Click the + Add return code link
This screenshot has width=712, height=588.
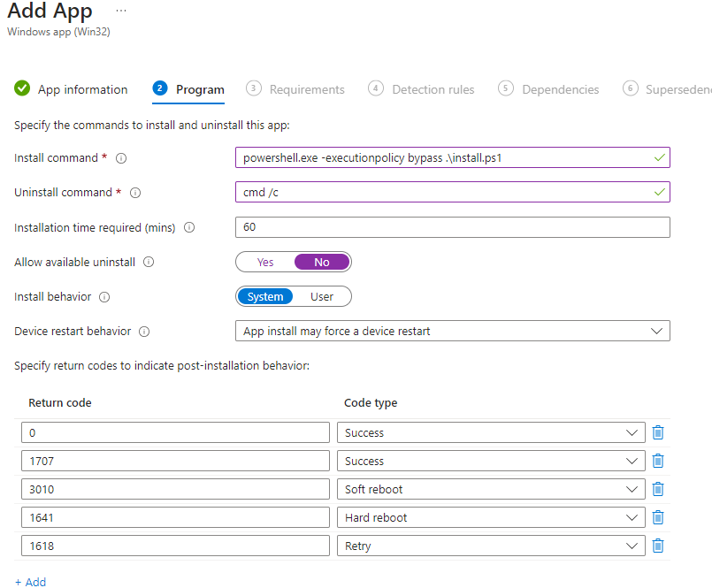(30, 582)
